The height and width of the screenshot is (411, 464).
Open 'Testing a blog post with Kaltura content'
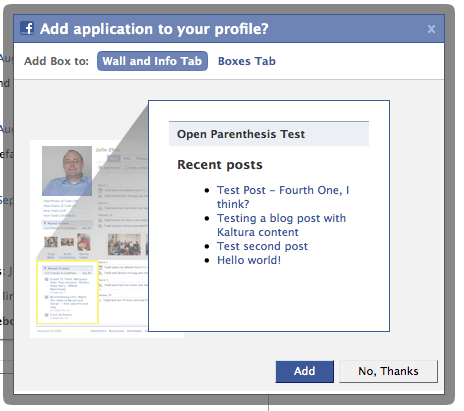[281, 225]
